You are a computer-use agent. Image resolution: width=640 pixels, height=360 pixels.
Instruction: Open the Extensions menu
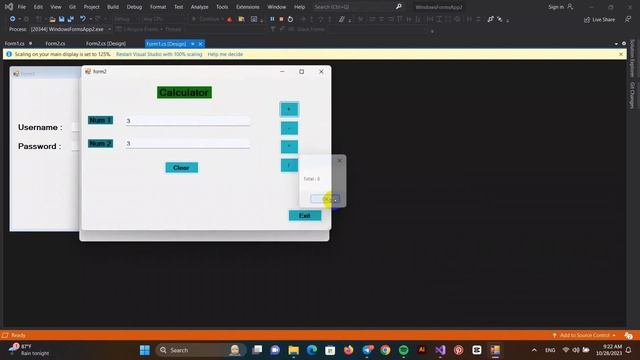pyautogui.click(x=247, y=7)
